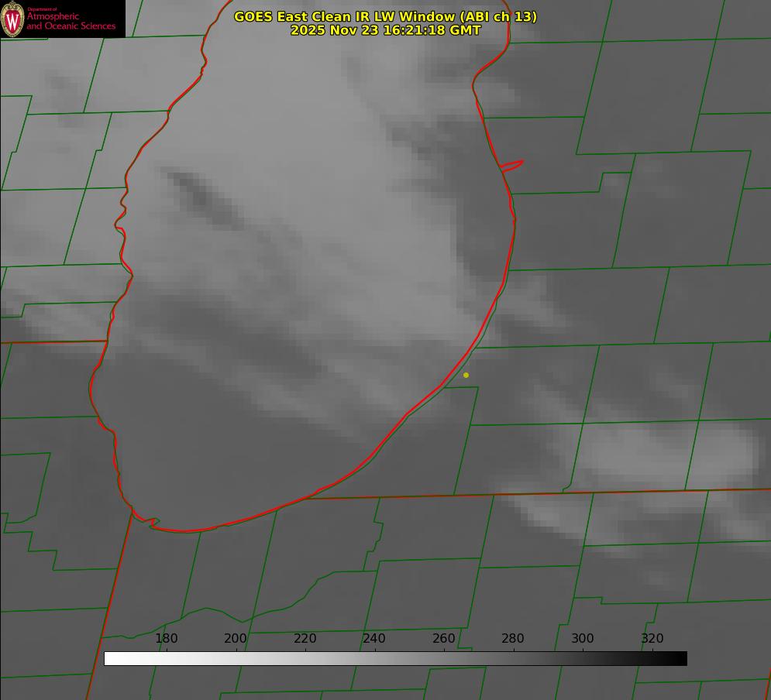The image size is (771, 700).
Task: Select the 180 colorbar label
Action: point(166,638)
